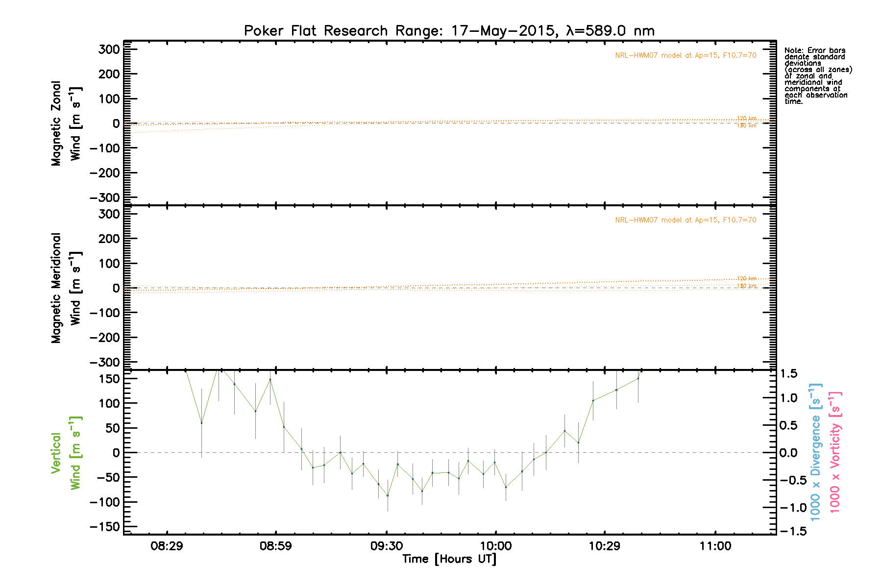The height and width of the screenshot is (588, 882).
Task: Click the Magnetic Meridional Wind axis label
Action: pos(66,288)
